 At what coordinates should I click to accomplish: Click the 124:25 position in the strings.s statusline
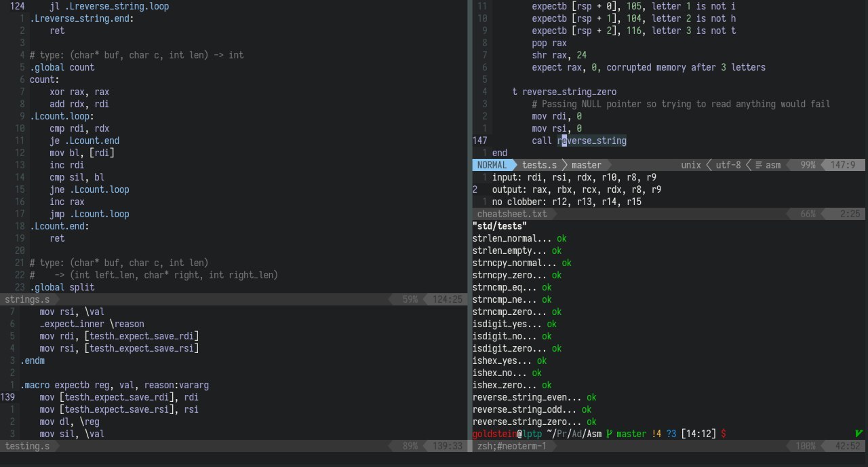(448, 299)
